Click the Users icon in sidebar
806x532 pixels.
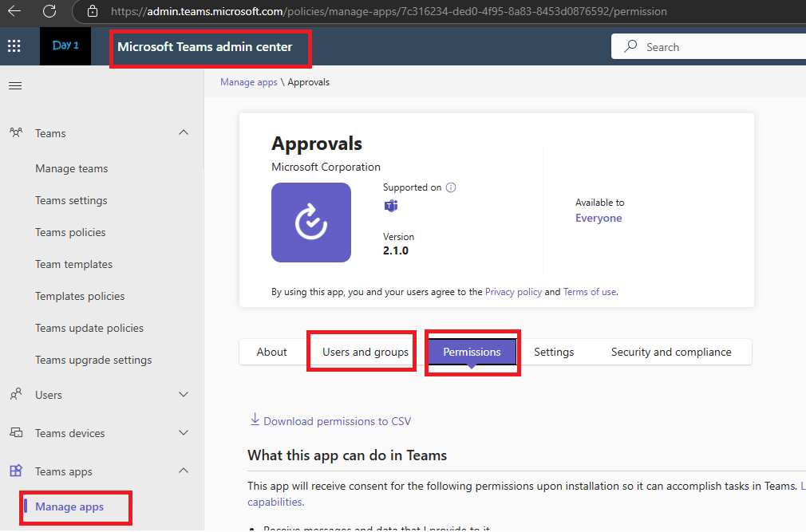[16, 394]
